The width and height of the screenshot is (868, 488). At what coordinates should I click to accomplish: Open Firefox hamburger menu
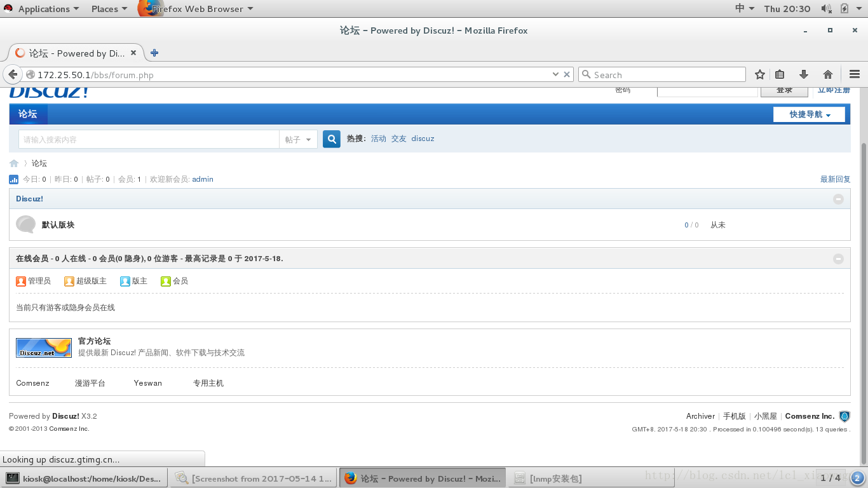click(x=855, y=74)
